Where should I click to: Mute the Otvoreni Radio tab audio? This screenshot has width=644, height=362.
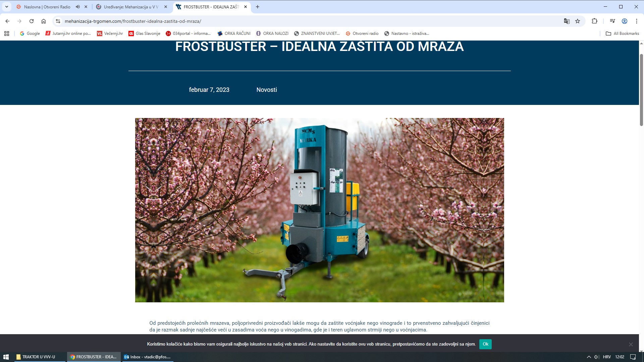click(78, 7)
